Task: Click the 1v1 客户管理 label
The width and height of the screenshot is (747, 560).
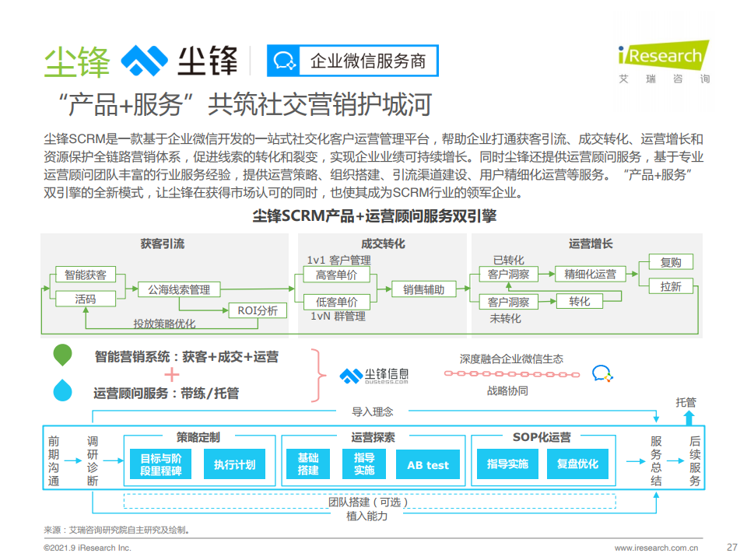Action: (x=338, y=260)
